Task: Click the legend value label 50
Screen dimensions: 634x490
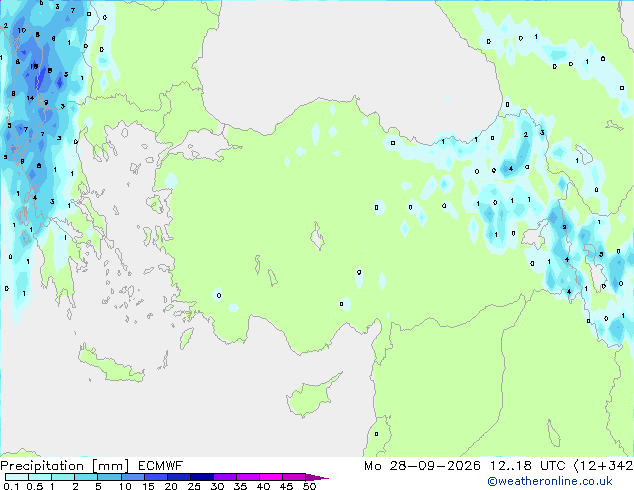Action: point(309,486)
